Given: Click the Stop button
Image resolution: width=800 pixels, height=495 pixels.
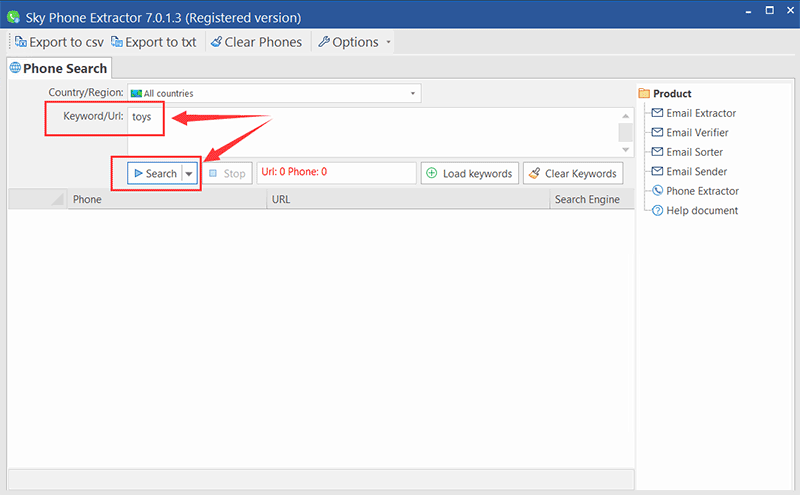Looking at the screenshot, I should [228, 173].
